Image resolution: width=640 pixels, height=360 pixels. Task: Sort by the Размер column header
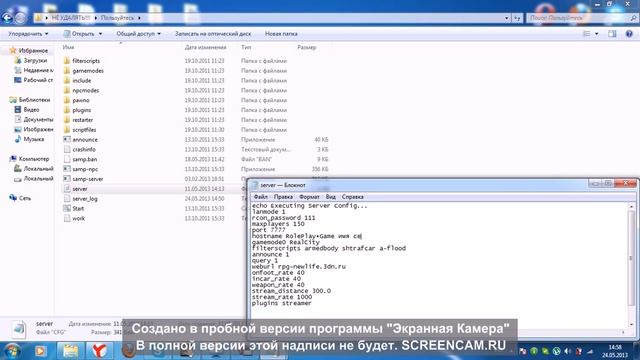(x=307, y=47)
